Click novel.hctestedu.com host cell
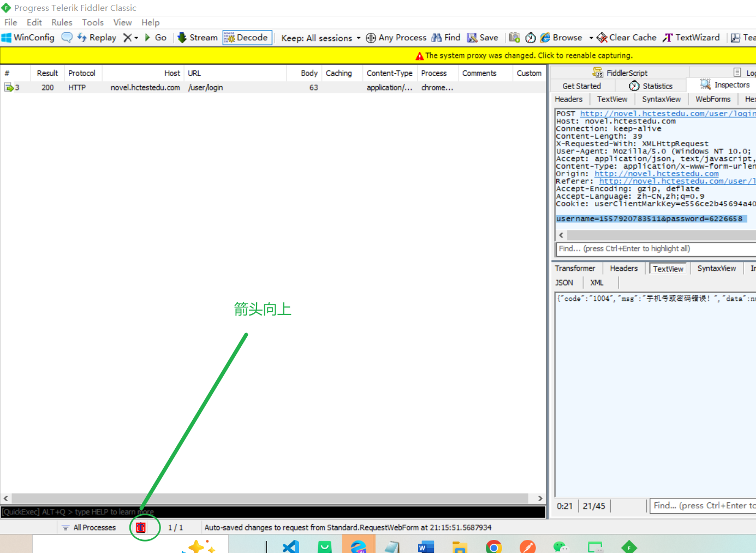The width and height of the screenshot is (756, 553). tap(145, 87)
